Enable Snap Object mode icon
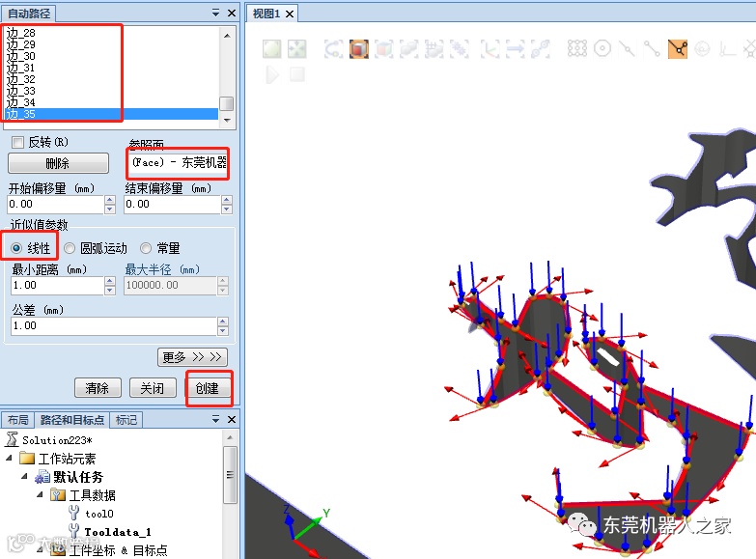The height and width of the screenshot is (559, 756). [577, 48]
